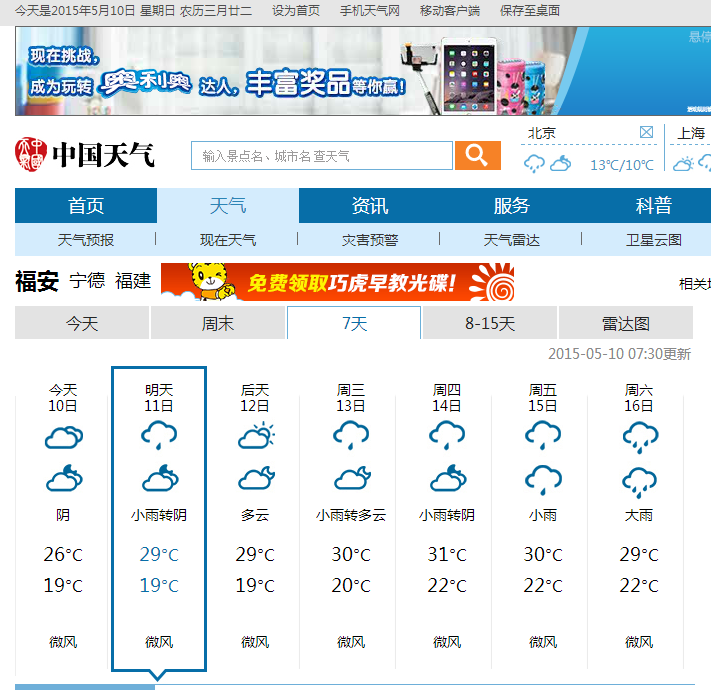Type in the city name search field
711x690 pixels.
click(321, 156)
